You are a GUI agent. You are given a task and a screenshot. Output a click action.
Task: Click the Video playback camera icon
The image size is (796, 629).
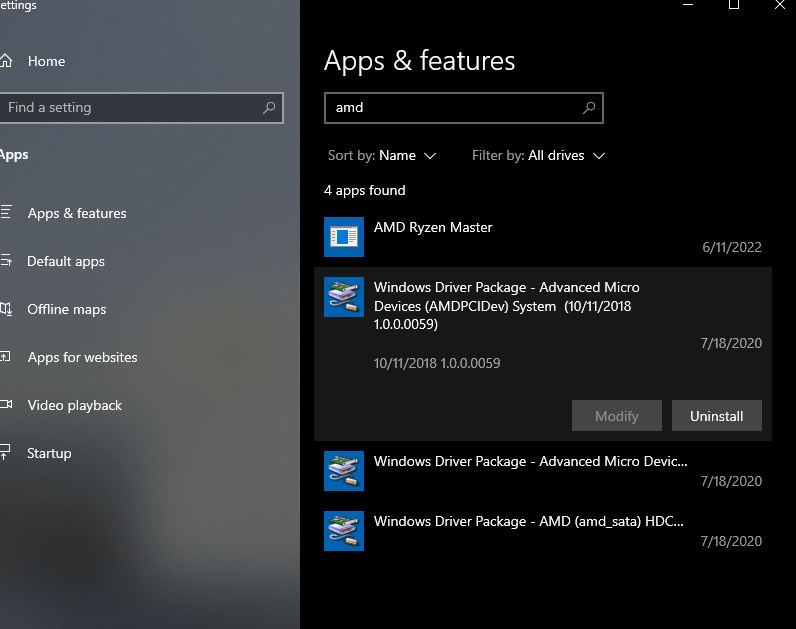coord(6,405)
